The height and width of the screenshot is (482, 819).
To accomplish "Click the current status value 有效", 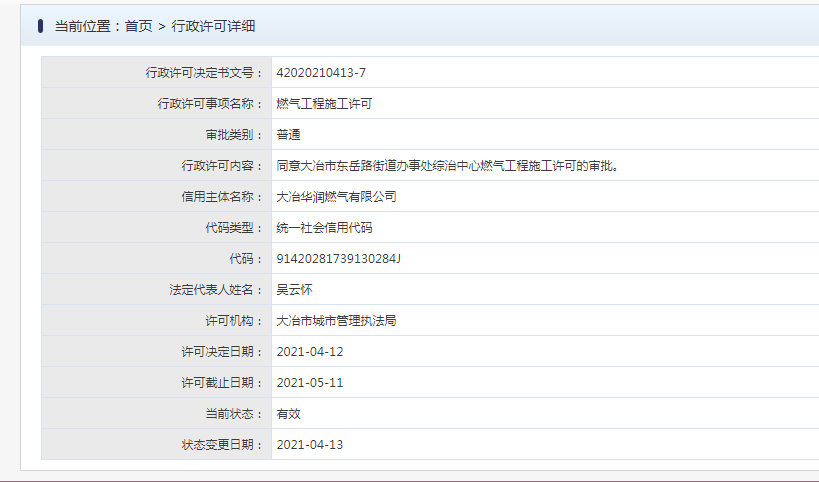I will coord(288,414).
